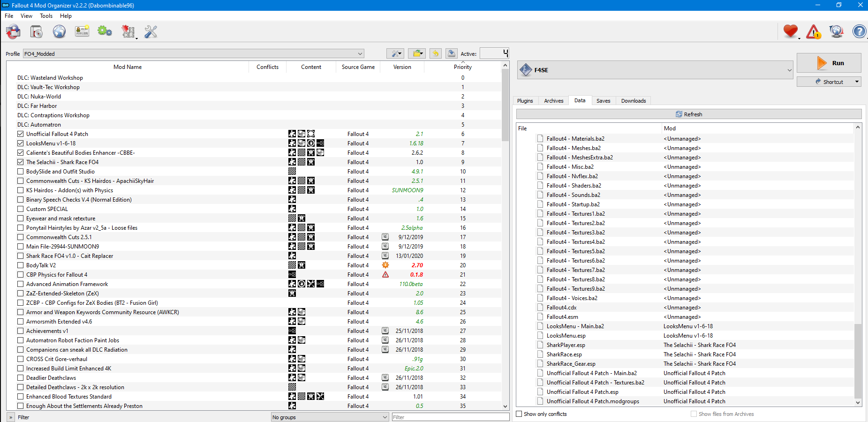Click the Data file list scrollbar thumb
This screenshot has height=422, width=868.
point(858,361)
